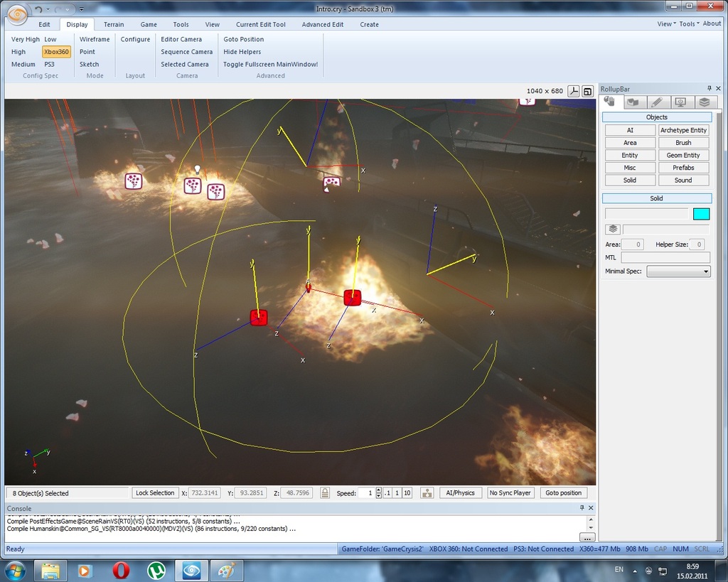Click the Lock Selection button
The width and height of the screenshot is (728, 582).
coord(155,493)
